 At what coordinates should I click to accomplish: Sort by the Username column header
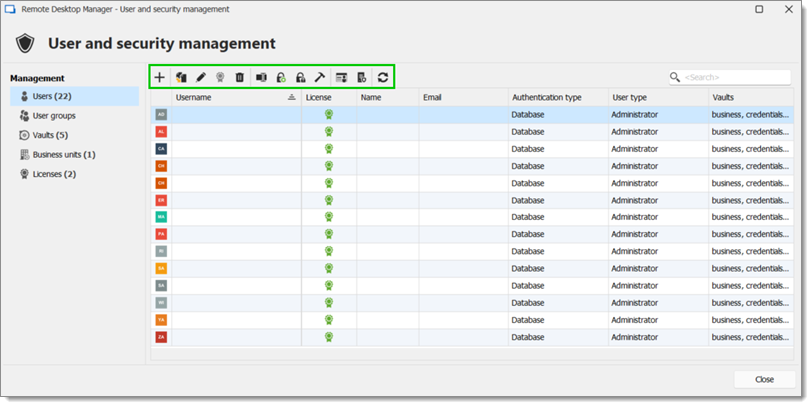(x=237, y=97)
